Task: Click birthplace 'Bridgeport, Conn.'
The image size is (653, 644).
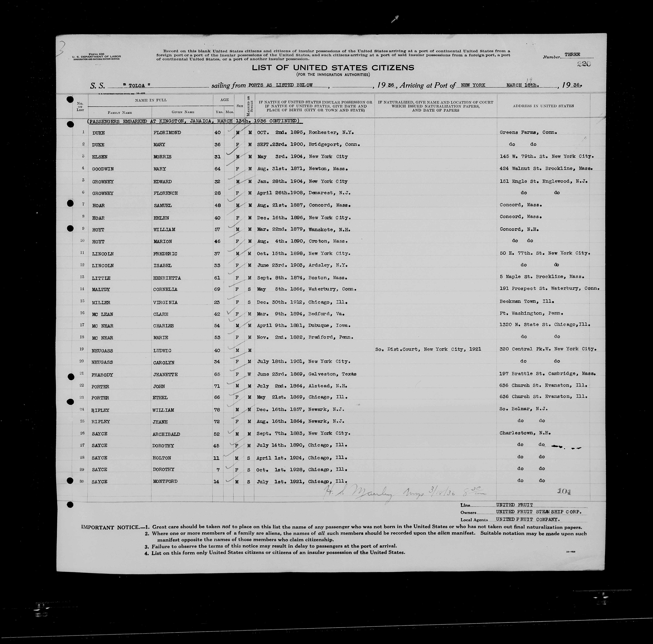Action: [334, 144]
